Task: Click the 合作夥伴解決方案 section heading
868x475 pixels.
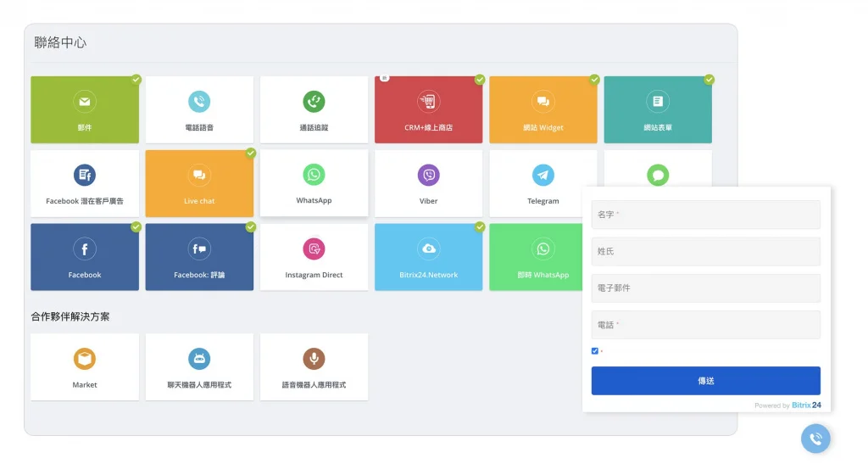Action: tap(70, 316)
